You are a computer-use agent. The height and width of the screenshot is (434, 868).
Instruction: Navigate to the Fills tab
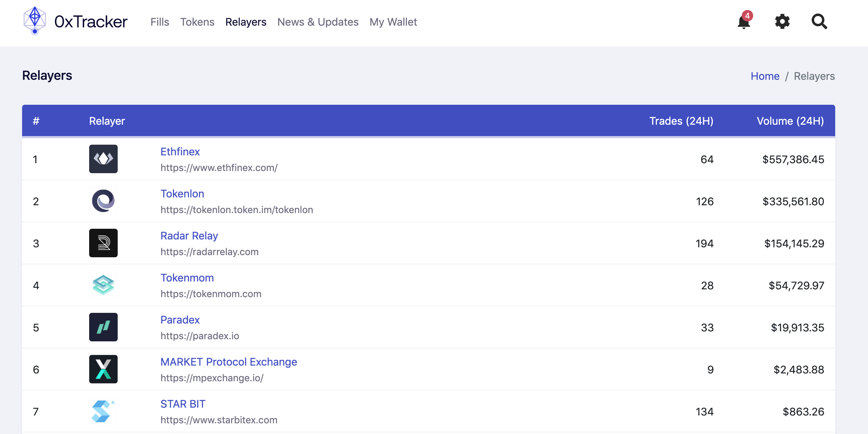tap(160, 22)
